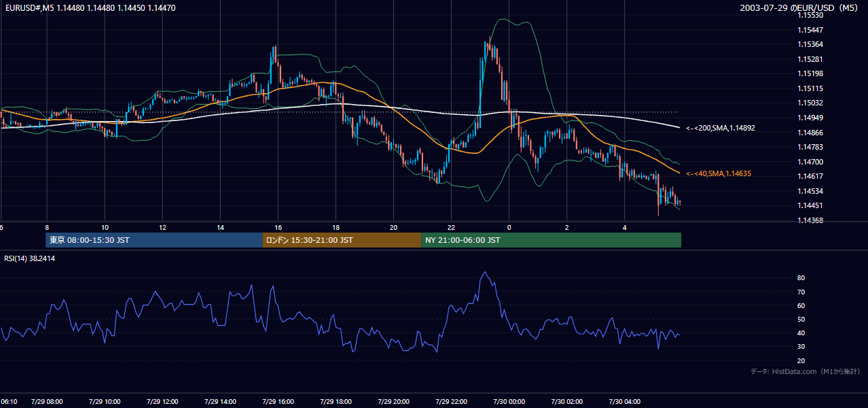This screenshot has height=408, width=868.
Task: Click price axis label 1.15364
Action: (x=811, y=44)
